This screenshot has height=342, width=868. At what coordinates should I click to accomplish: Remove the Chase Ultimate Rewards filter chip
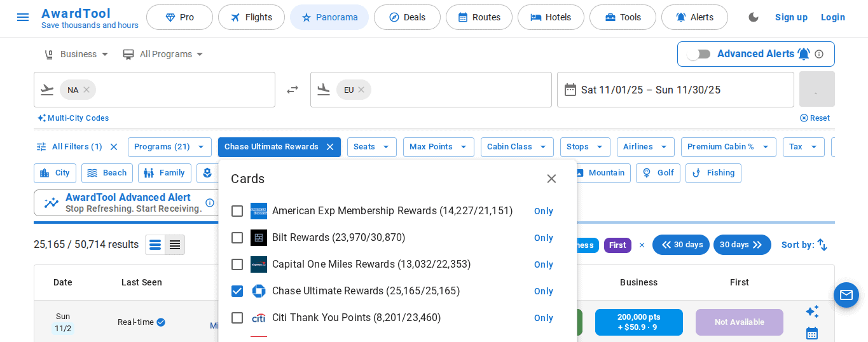click(x=330, y=147)
